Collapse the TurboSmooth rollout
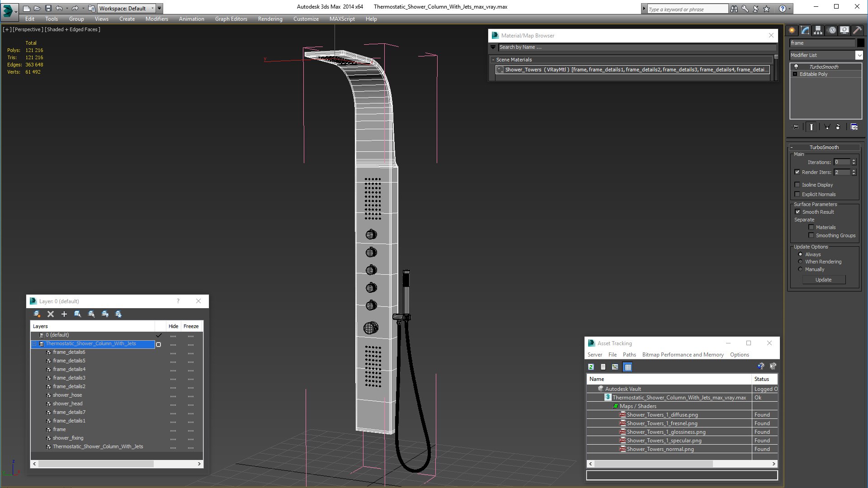Image resolution: width=868 pixels, height=488 pixels. (792, 147)
